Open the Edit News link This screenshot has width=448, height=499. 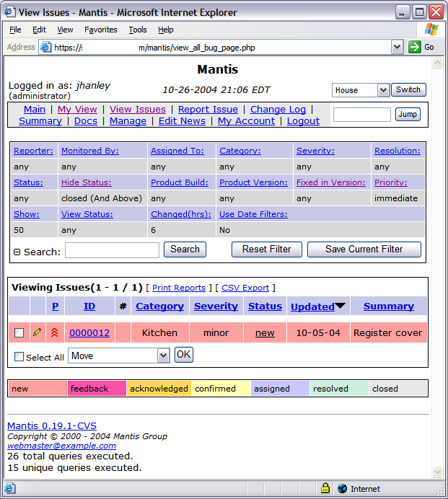[182, 121]
